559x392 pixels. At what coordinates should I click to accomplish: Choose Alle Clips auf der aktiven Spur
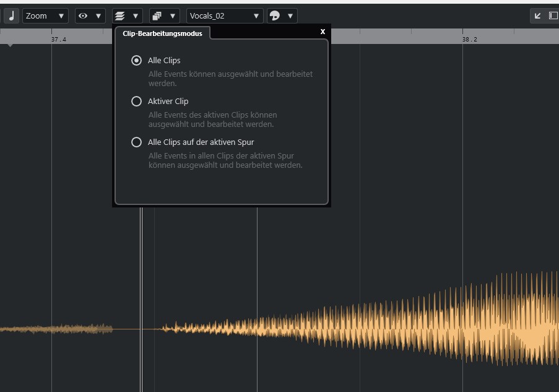[x=137, y=142]
